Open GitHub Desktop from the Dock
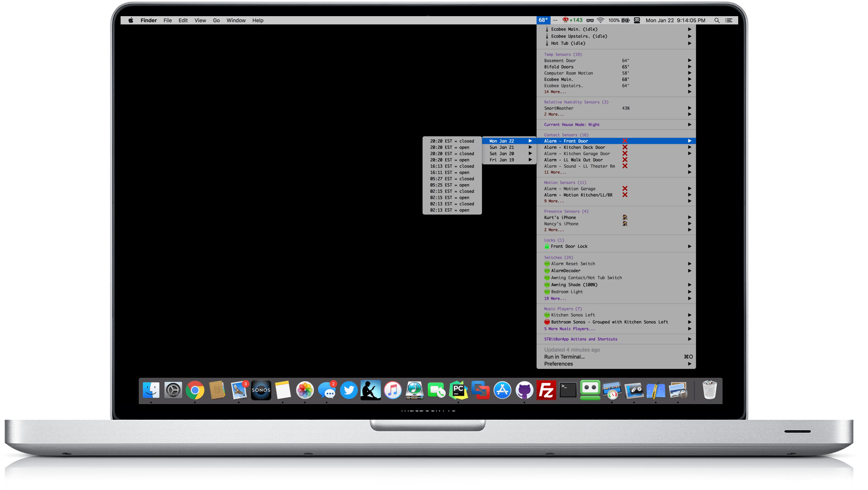The image size is (868, 490). [x=524, y=390]
